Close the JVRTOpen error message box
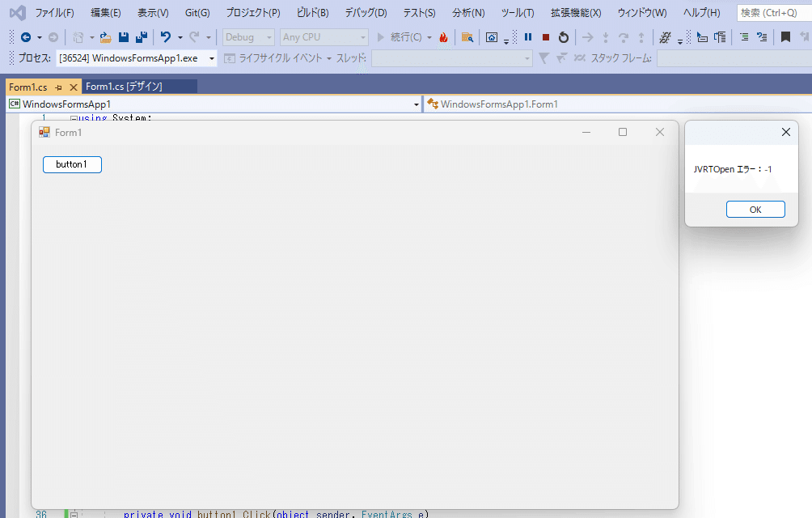 pos(785,132)
